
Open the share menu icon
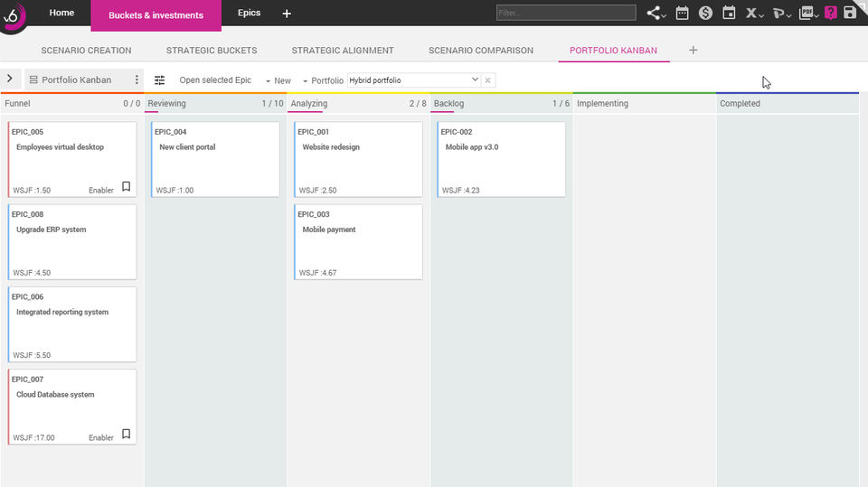tap(656, 13)
